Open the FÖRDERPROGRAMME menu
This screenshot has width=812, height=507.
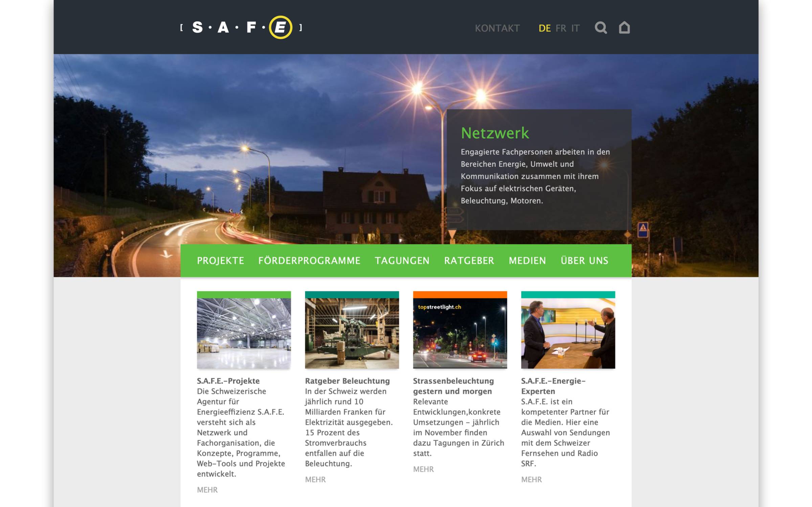[309, 260]
